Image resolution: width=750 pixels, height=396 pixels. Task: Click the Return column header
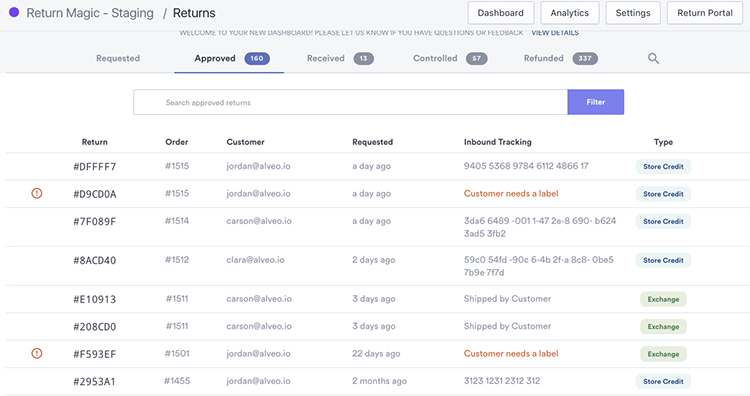pyautogui.click(x=95, y=142)
